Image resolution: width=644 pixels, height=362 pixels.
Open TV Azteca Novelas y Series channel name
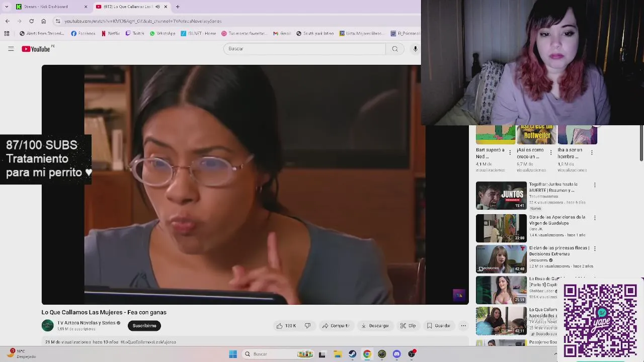click(x=87, y=323)
